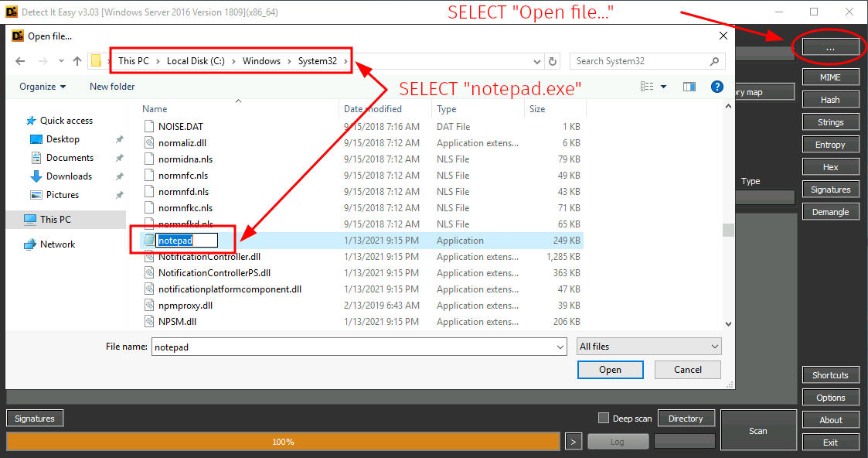Image resolution: width=868 pixels, height=458 pixels.
Task: Click the Open button
Action: tap(610, 370)
